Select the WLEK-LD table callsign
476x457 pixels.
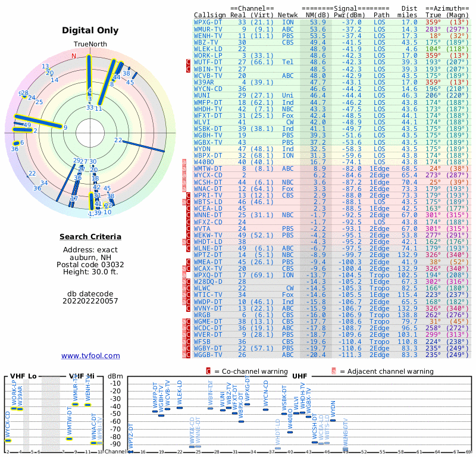(208, 49)
